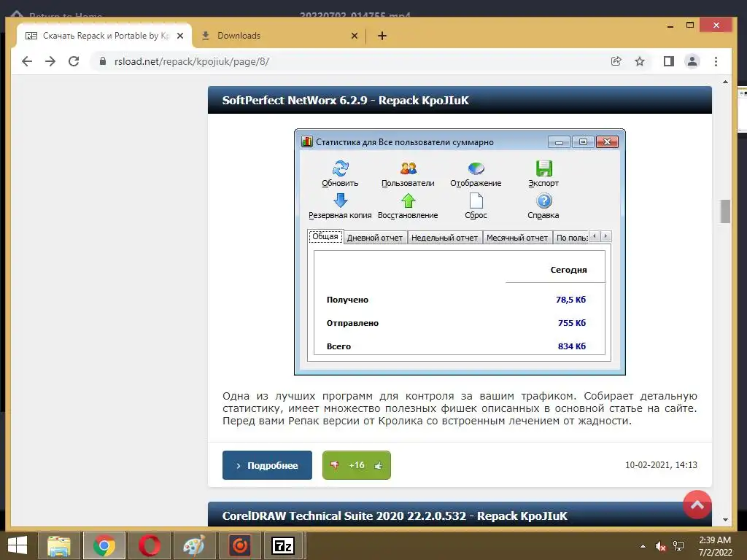747x560 pixels.
Task: Click the padlock site info icon
Action: point(102,61)
